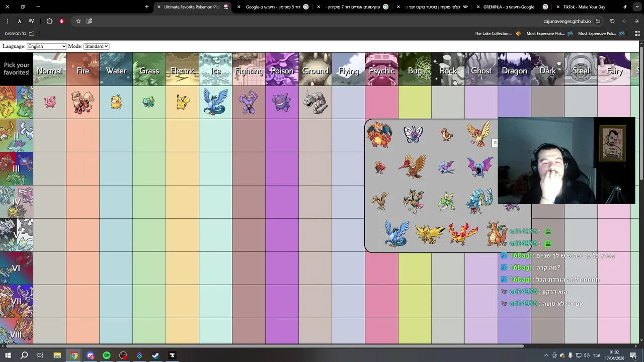Pick Golbat sprite in popup
The width and height of the screenshot is (644, 362).
(479, 167)
